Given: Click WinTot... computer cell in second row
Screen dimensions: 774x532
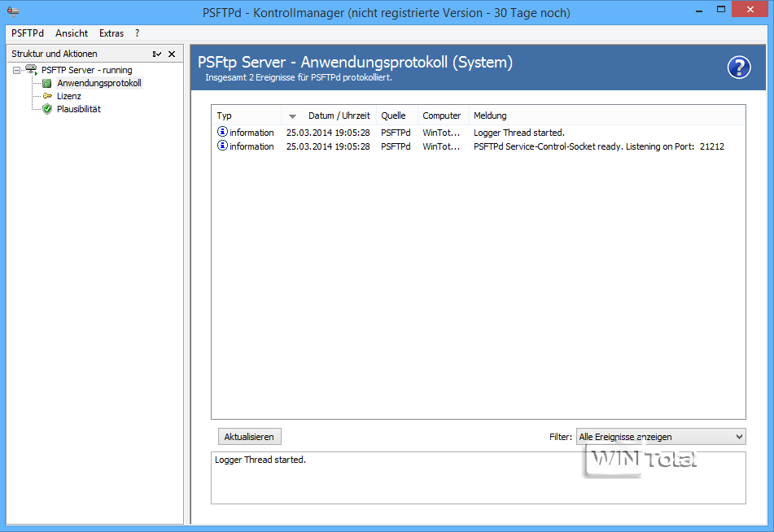Looking at the screenshot, I should coord(441,146).
